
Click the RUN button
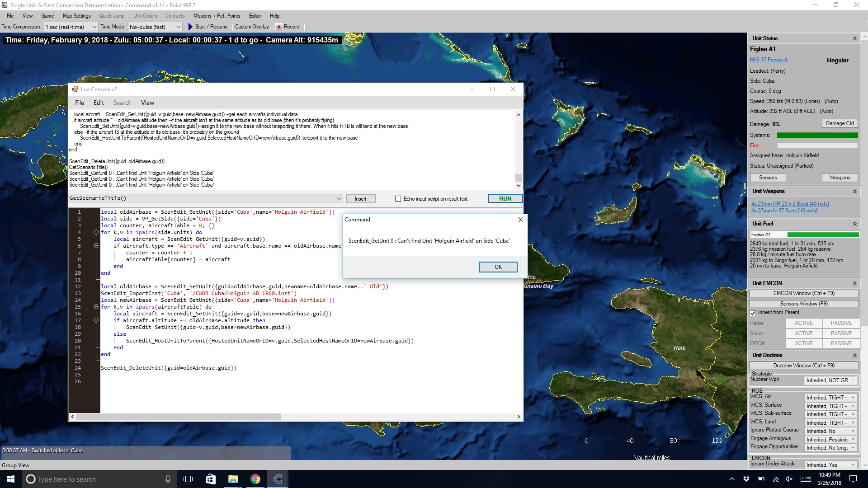tap(505, 199)
